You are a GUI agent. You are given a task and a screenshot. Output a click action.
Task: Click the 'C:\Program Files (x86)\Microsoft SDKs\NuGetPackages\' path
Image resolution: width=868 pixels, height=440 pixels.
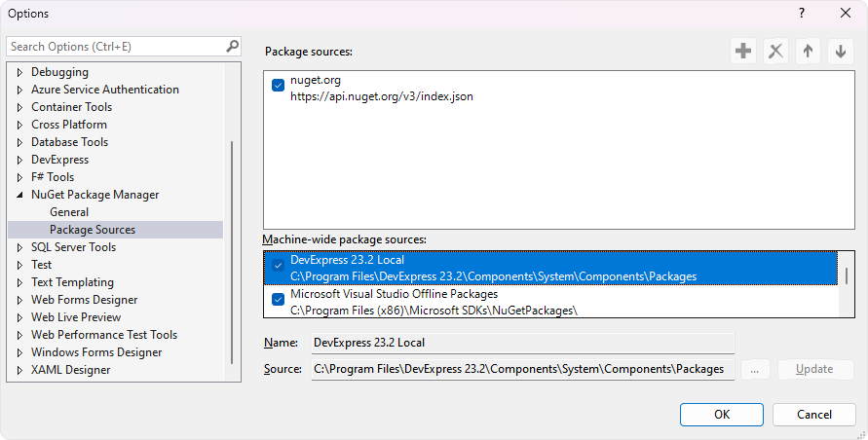[x=434, y=311]
